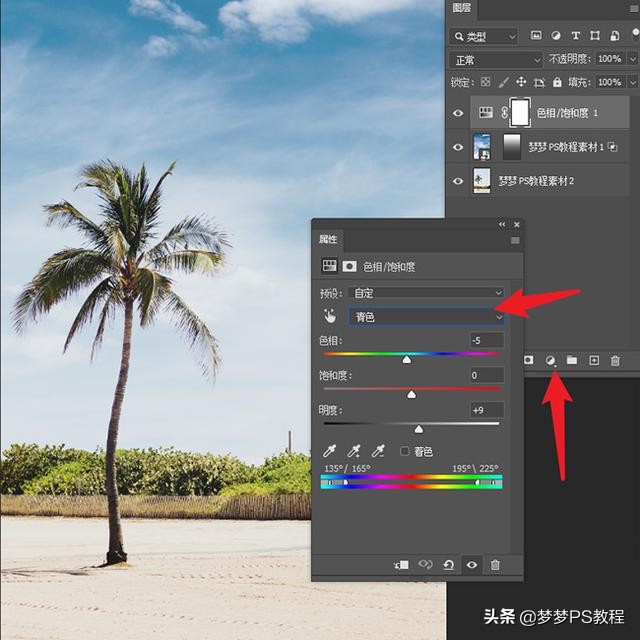
Task: Select the 梦梦PS教程素材2 layer name
Action: (x=536, y=181)
